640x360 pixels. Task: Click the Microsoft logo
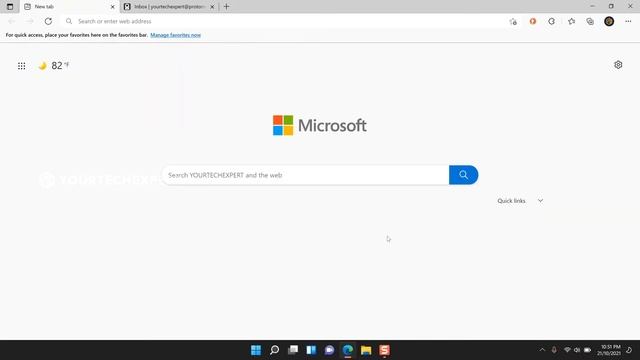(320, 125)
